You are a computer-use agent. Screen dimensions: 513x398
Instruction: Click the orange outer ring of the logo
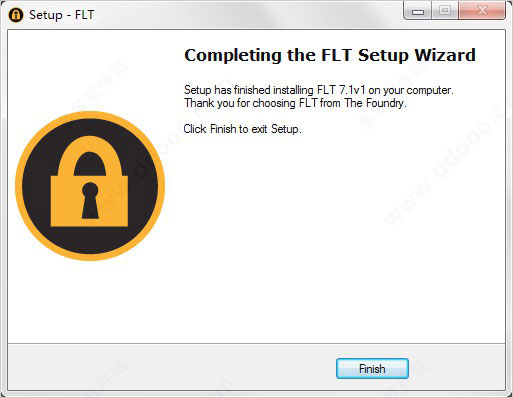pyautogui.click(x=90, y=115)
